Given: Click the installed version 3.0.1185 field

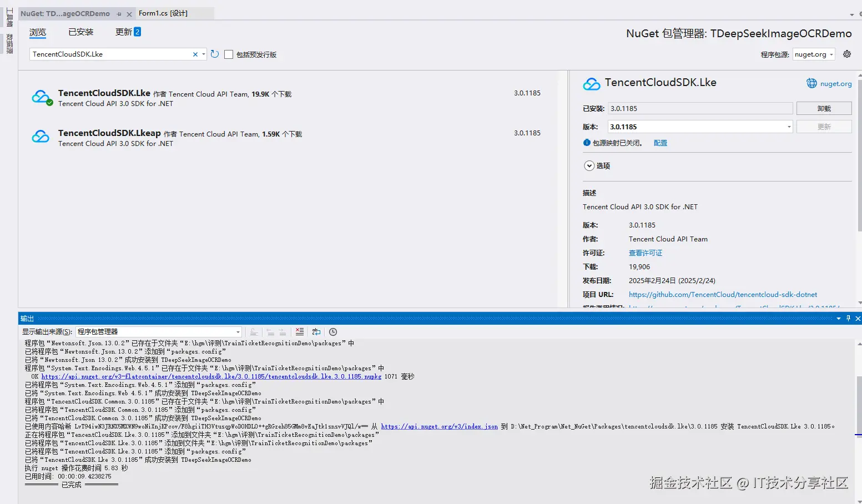Looking at the screenshot, I should point(700,108).
